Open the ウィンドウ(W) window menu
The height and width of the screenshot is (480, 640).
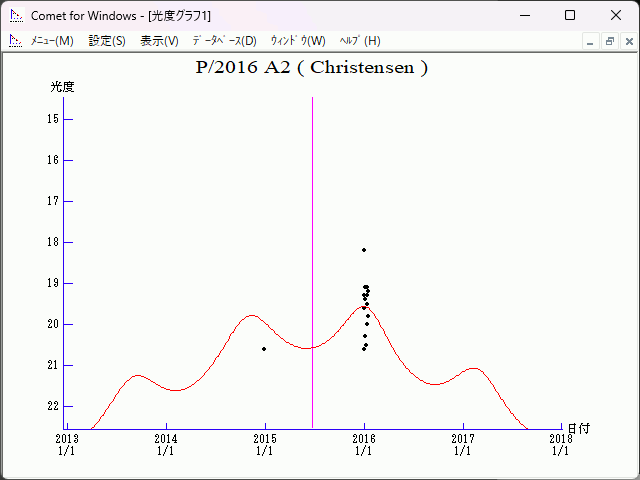point(298,41)
